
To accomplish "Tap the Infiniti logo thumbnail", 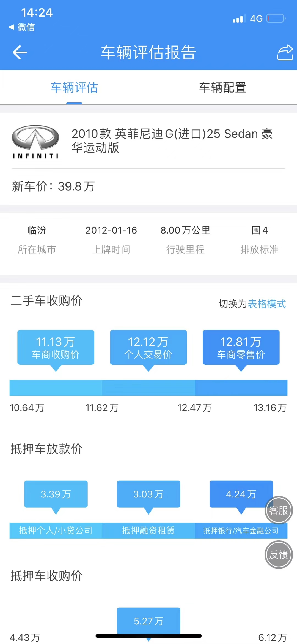I will (x=35, y=142).
